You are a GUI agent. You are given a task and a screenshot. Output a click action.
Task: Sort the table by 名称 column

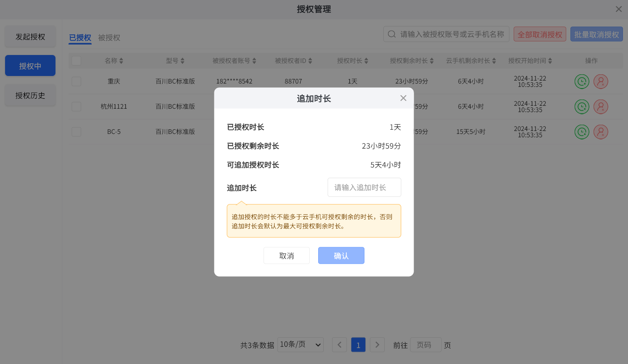[x=114, y=60]
